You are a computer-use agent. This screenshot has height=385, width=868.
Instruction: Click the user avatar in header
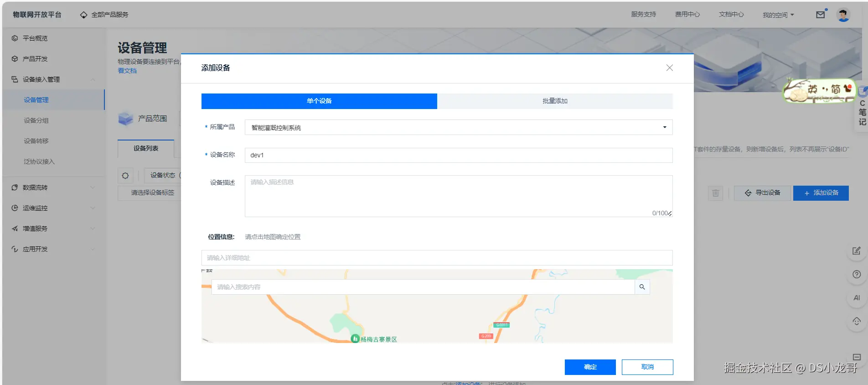843,15
